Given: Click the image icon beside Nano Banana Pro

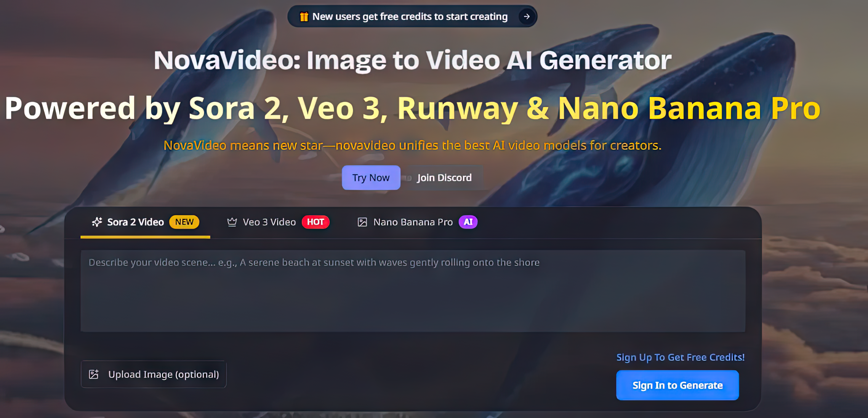Looking at the screenshot, I should 362,222.
